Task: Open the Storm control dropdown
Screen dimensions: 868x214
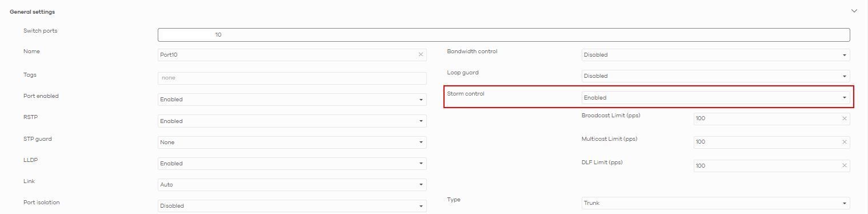Action: (x=715, y=98)
